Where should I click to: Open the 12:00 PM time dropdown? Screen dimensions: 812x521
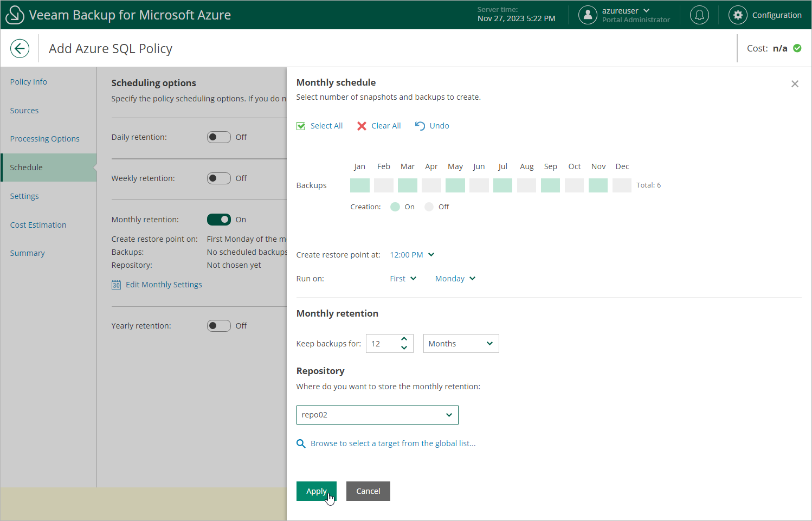point(412,255)
